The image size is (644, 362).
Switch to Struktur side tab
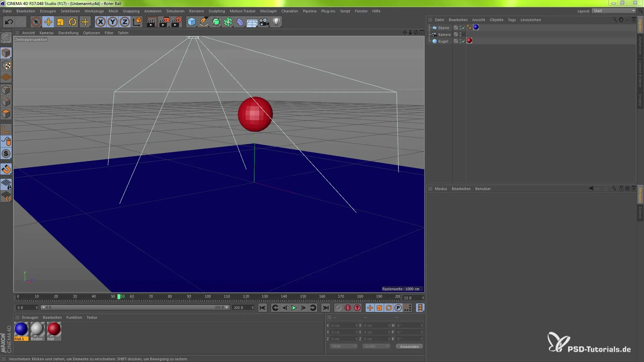(x=640, y=100)
